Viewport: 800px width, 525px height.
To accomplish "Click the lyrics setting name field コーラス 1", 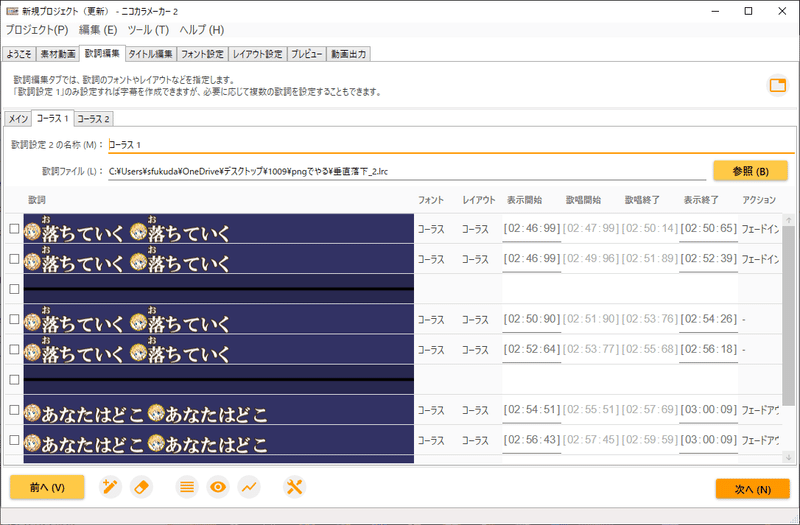I will (451, 145).
